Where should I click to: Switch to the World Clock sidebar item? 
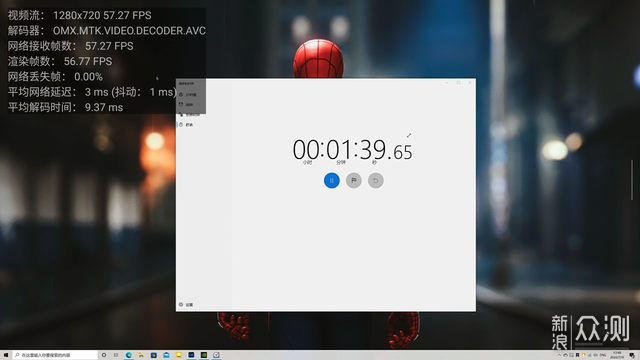(x=188, y=115)
